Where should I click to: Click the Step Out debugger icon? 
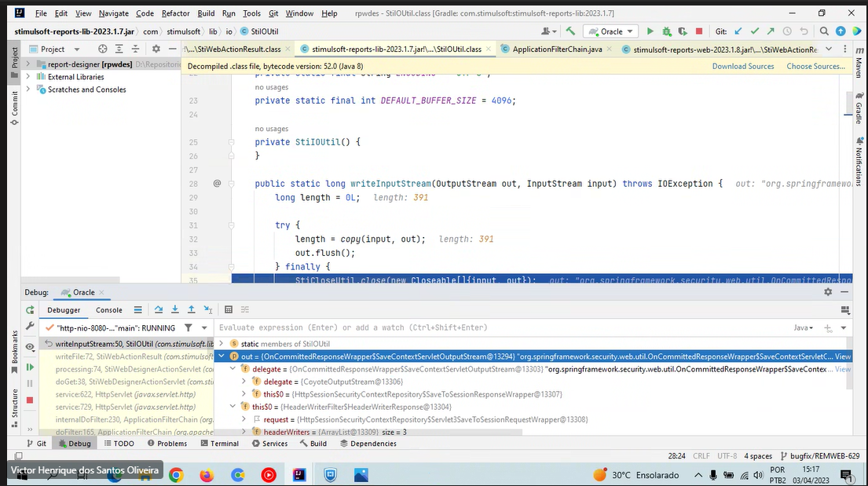coord(191,310)
